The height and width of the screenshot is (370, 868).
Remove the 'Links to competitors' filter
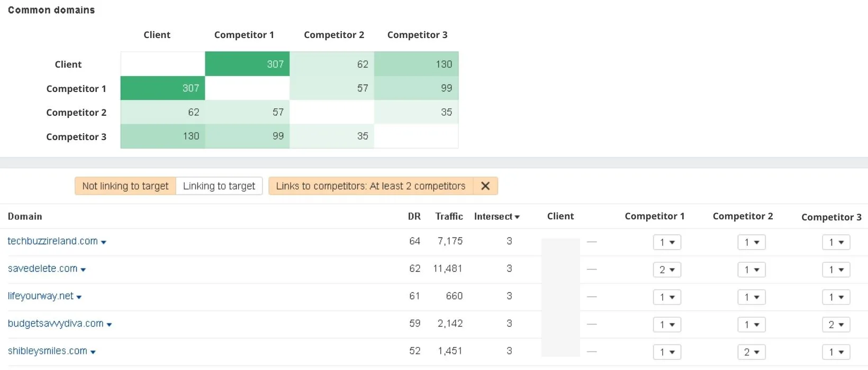click(485, 186)
